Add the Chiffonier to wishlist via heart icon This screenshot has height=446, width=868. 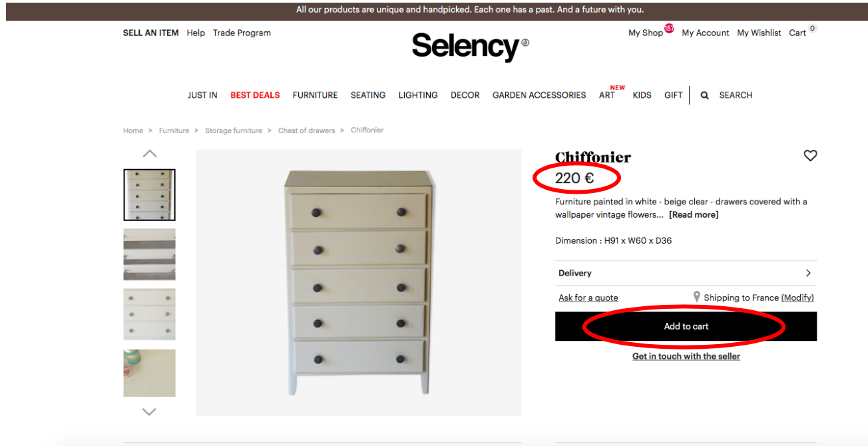click(810, 156)
